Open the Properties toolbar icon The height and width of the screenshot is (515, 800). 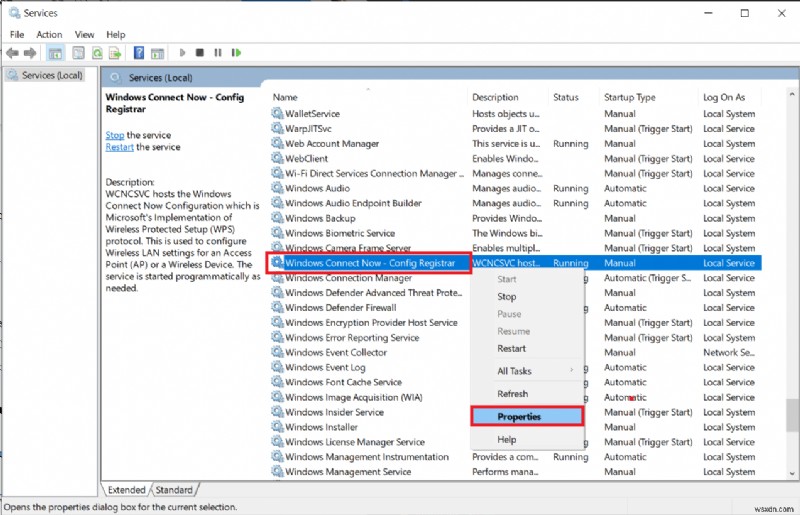[78, 53]
